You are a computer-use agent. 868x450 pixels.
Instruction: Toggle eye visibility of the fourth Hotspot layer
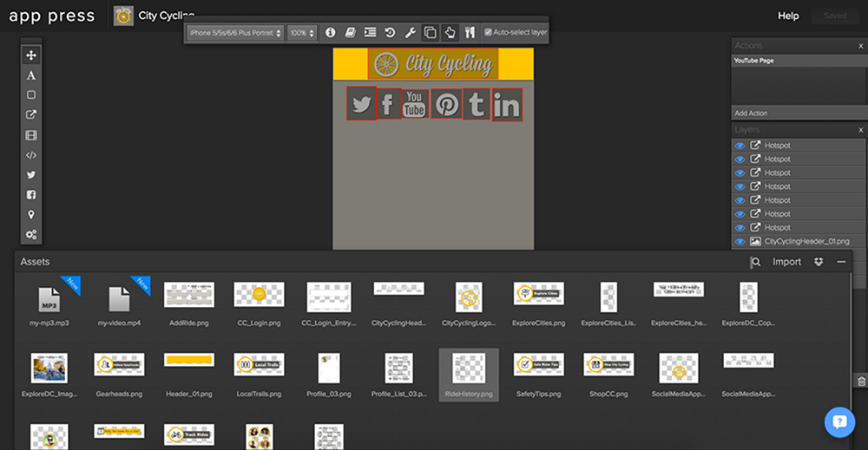[x=740, y=187]
